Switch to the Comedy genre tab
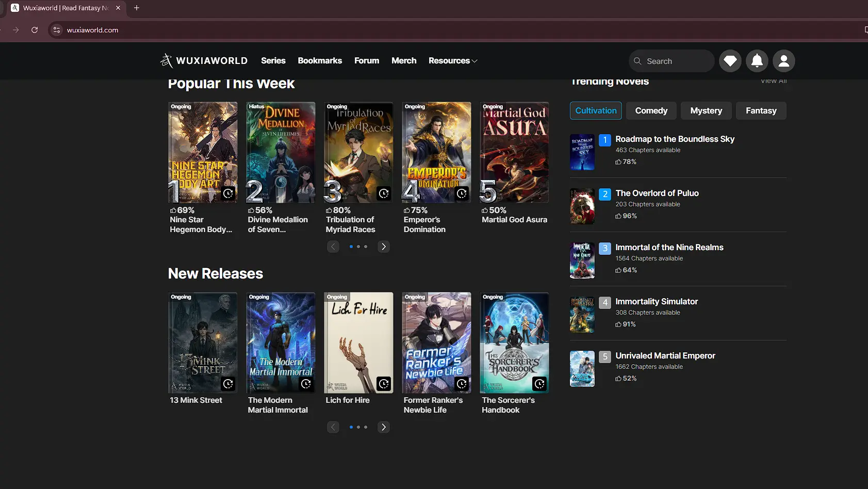 click(651, 111)
